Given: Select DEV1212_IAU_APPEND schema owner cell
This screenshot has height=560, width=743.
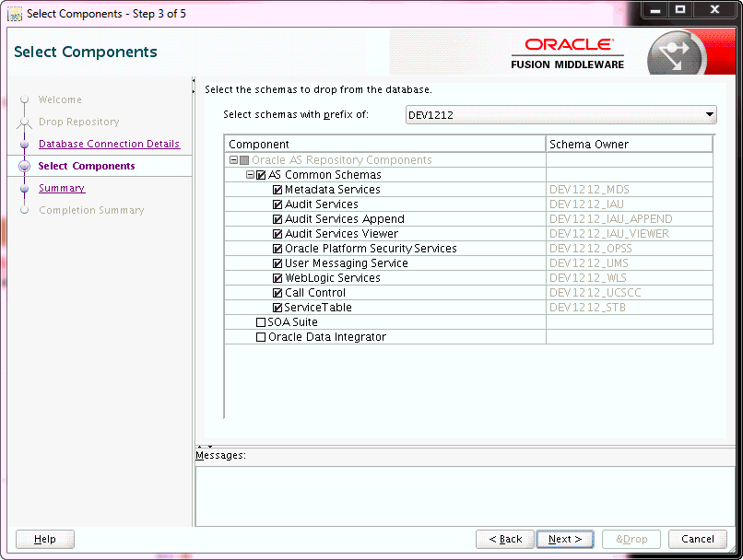Looking at the screenshot, I should pos(630,219).
